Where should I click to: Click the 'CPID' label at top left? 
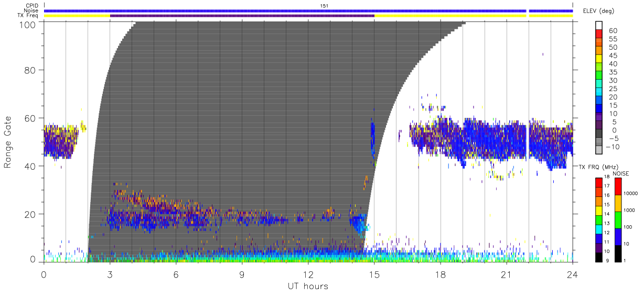(32, 5)
